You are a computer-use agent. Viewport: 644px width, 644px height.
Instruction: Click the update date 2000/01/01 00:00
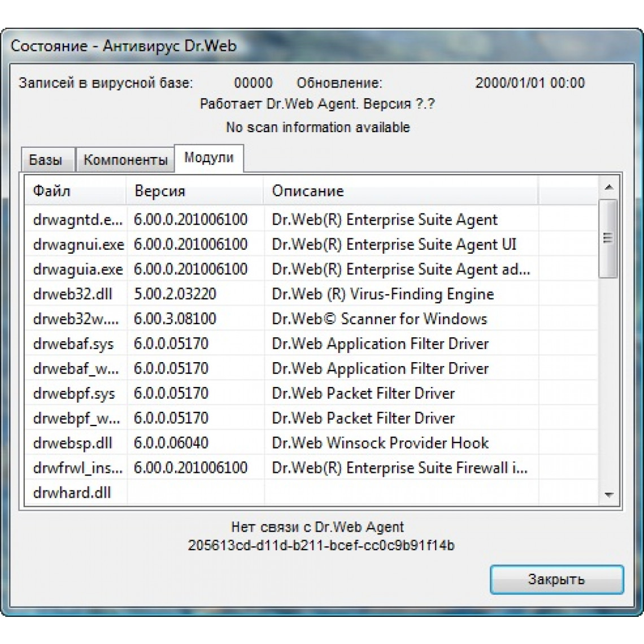[x=530, y=83]
